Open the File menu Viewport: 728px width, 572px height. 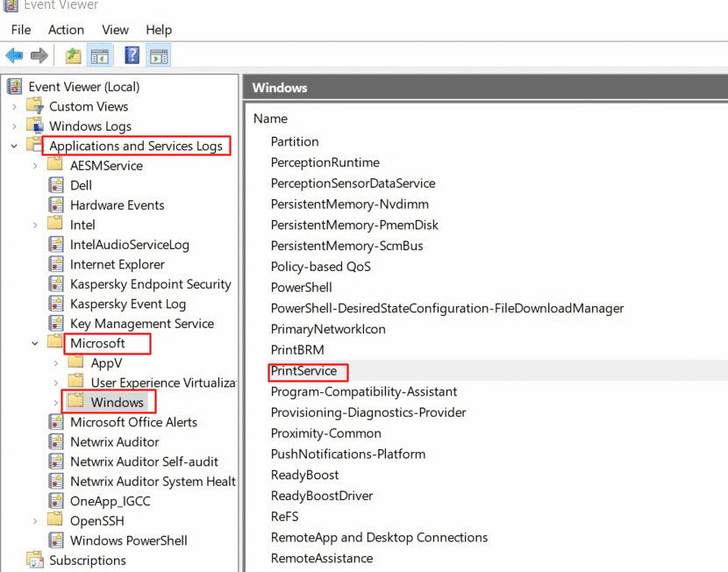pyautogui.click(x=20, y=29)
